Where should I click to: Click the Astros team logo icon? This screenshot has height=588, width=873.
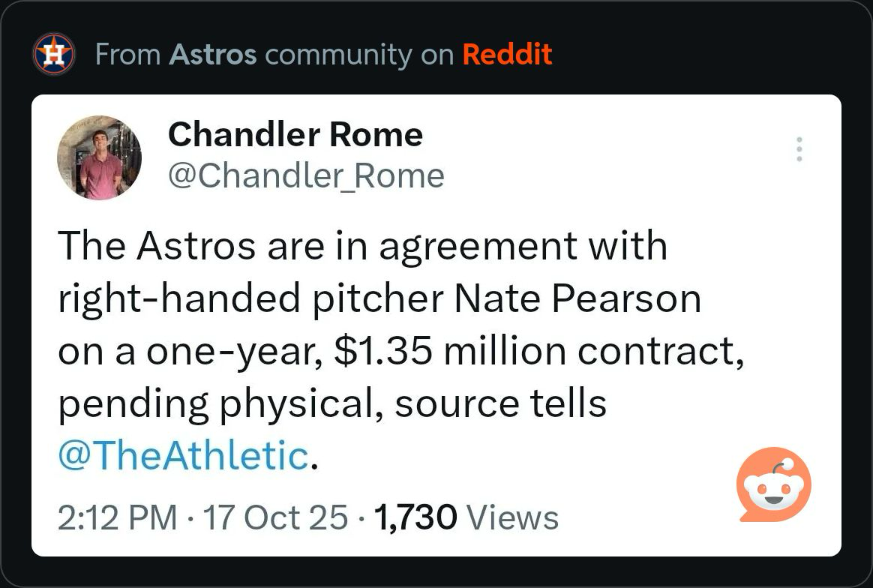[54, 54]
